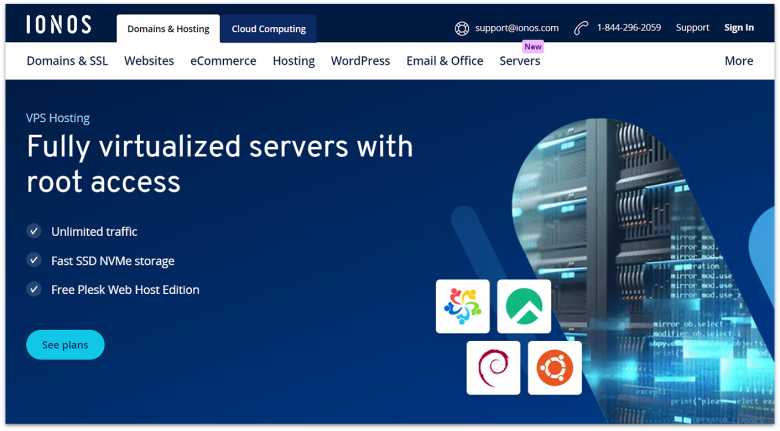This screenshot has height=431, width=780.
Task: Click the Rocky Linux logo tile
Action: pos(524,306)
